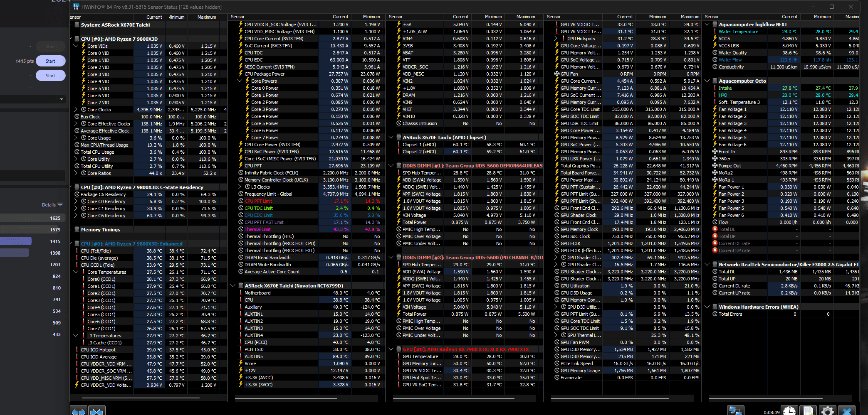Select the CPU Package Power row
Viewport: 868px width, 415px height.
(x=310, y=74)
